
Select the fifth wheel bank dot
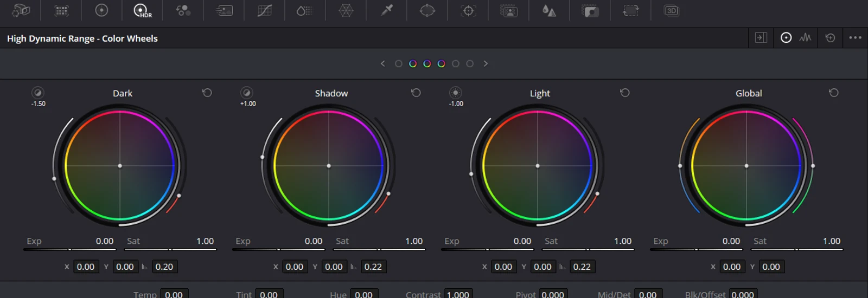(x=456, y=63)
